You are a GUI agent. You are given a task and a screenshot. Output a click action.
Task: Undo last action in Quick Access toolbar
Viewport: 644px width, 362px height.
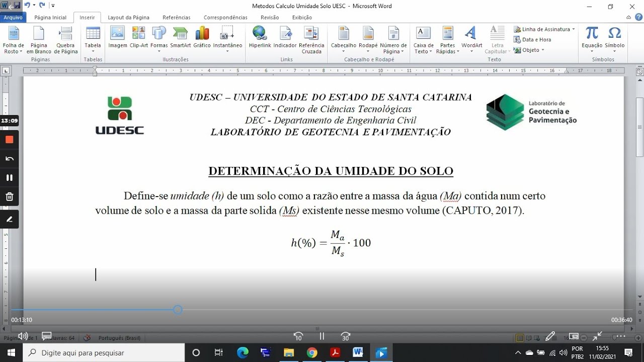27,6
